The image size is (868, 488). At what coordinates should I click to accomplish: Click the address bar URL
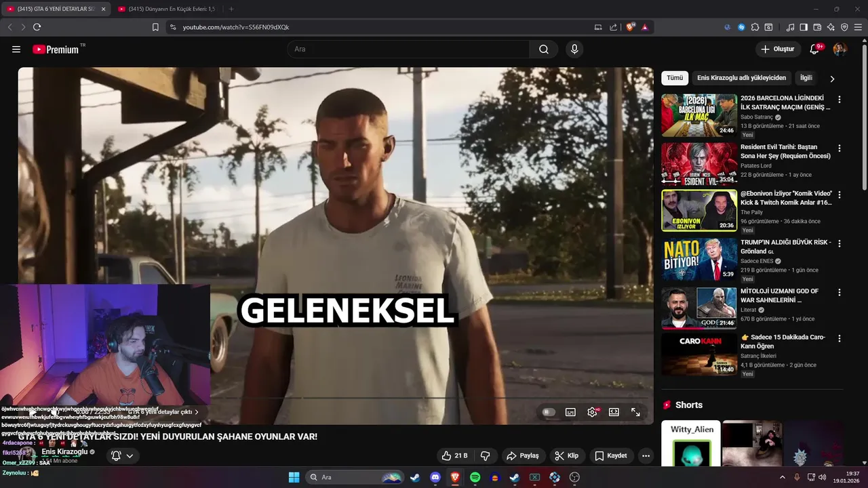236,27
